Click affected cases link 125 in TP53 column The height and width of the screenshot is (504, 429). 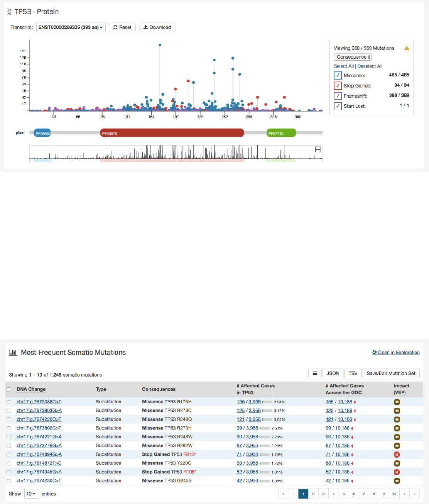click(x=241, y=411)
